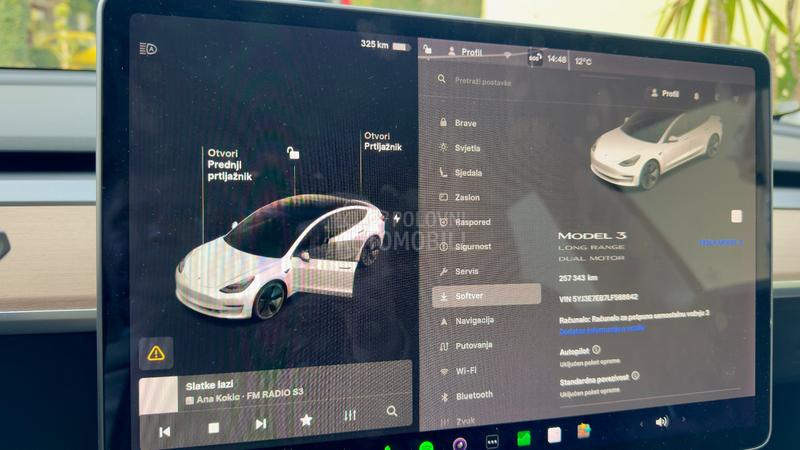The height and width of the screenshot is (450, 800).
Task: Open the three-dots all apps launcher
Action: coord(492,441)
